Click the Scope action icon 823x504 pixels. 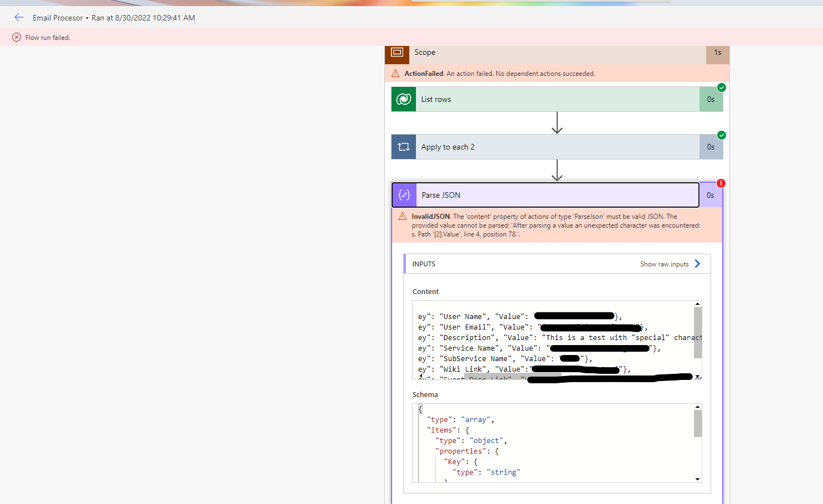pyautogui.click(x=397, y=54)
